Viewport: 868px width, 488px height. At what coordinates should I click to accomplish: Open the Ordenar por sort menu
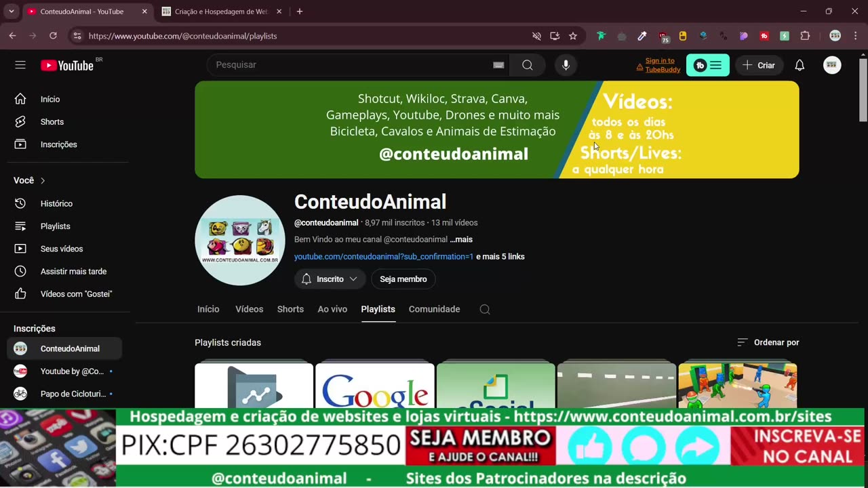point(768,342)
